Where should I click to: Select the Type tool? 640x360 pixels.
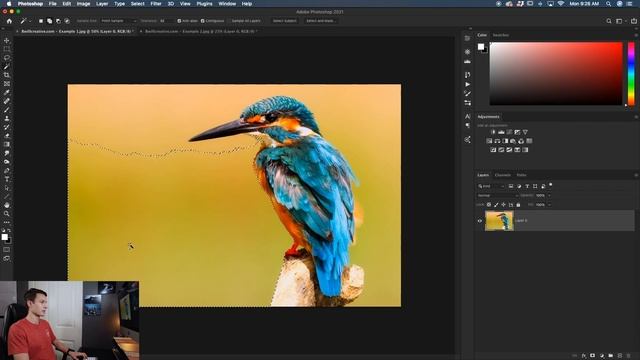(7, 179)
